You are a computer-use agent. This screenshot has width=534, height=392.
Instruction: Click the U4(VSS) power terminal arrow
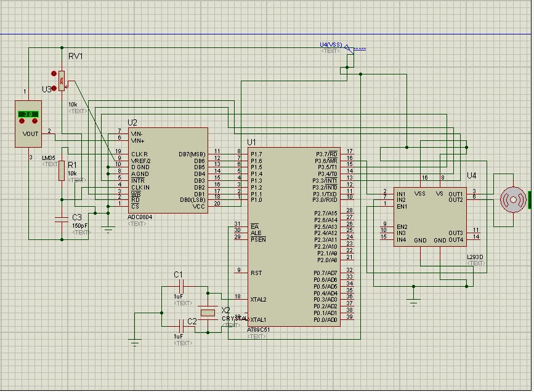(349, 49)
